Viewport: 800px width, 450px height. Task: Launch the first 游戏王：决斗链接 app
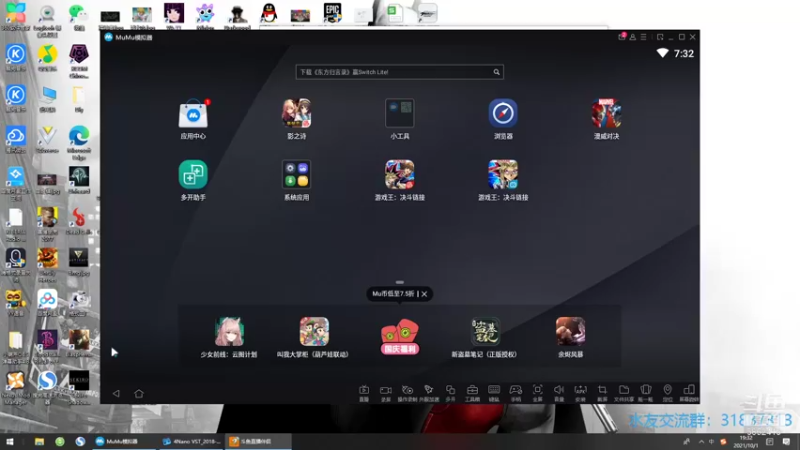click(x=399, y=174)
